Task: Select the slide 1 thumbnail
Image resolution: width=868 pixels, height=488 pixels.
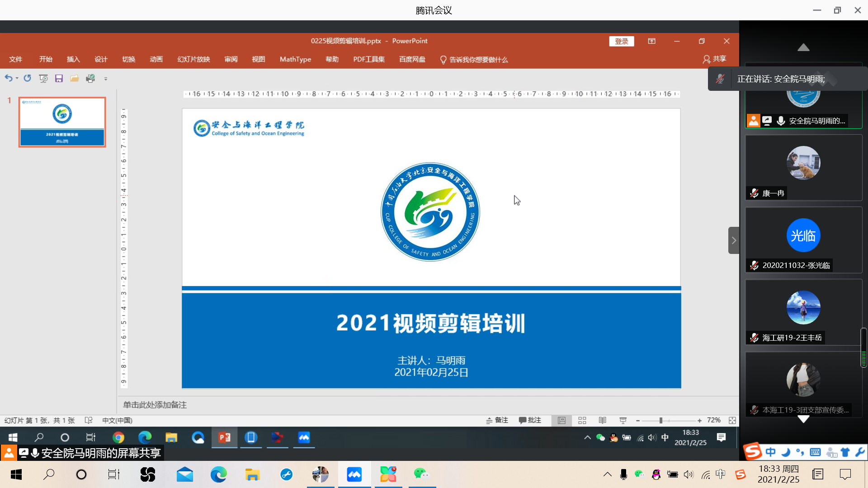Action: (62, 122)
